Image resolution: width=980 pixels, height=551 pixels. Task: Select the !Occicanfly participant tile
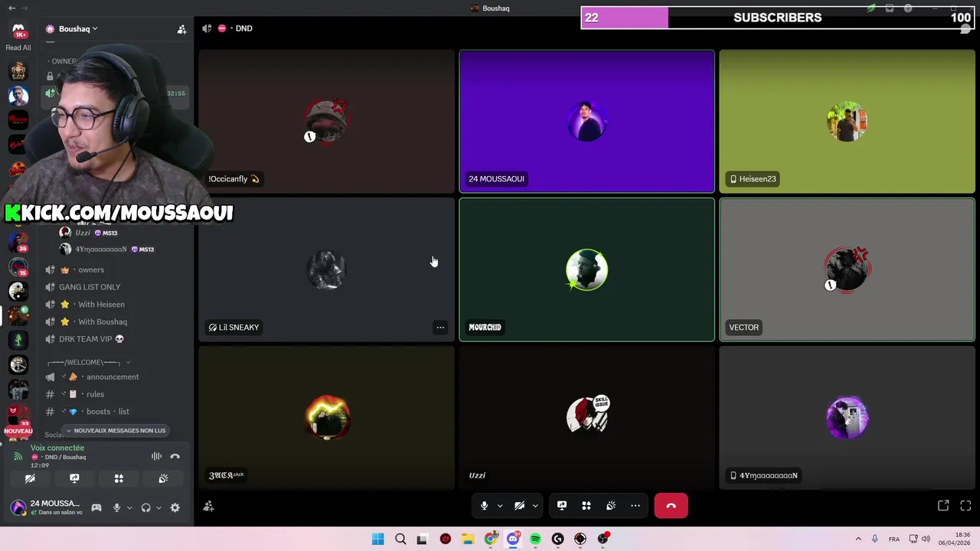[327, 122]
